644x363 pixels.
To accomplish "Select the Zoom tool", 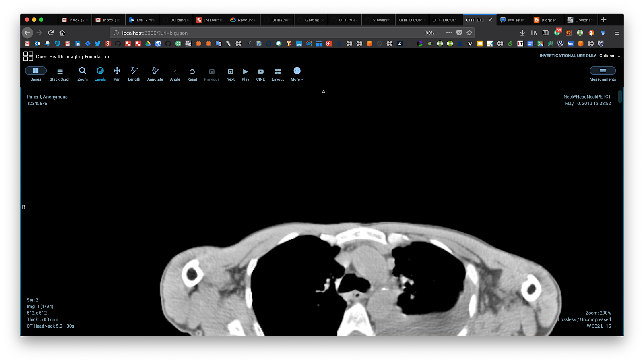I will (x=82, y=74).
